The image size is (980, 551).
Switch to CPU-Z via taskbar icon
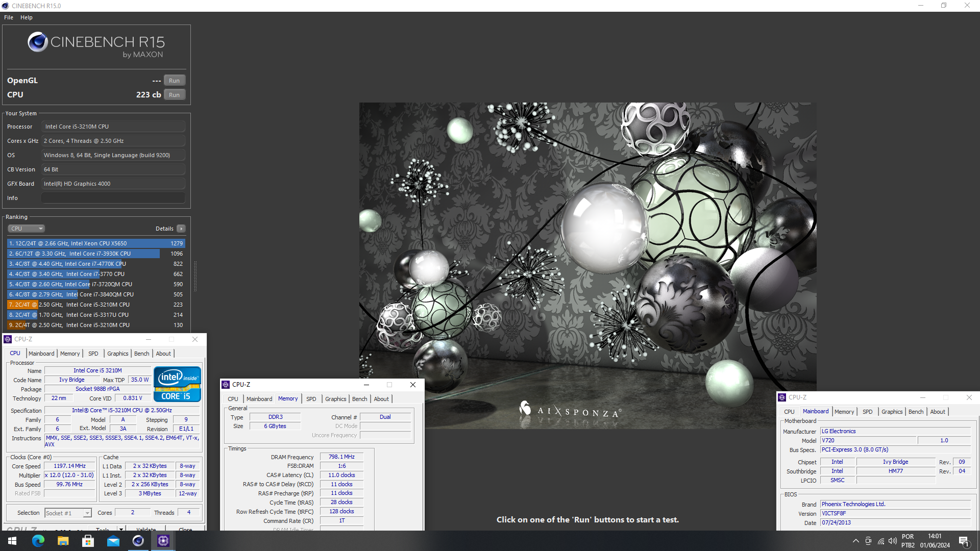(163, 541)
